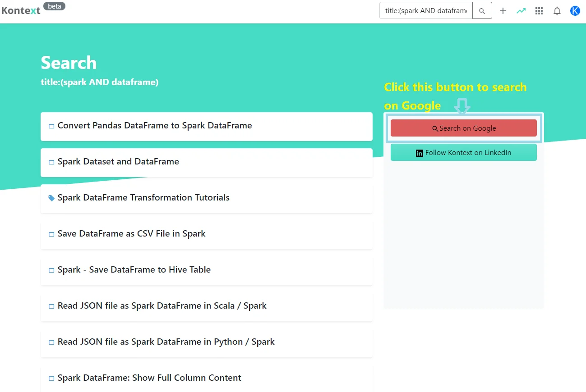Viewport: 586px width, 392px height.
Task: Open the user profile avatar K
Action: [x=575, y=11]
